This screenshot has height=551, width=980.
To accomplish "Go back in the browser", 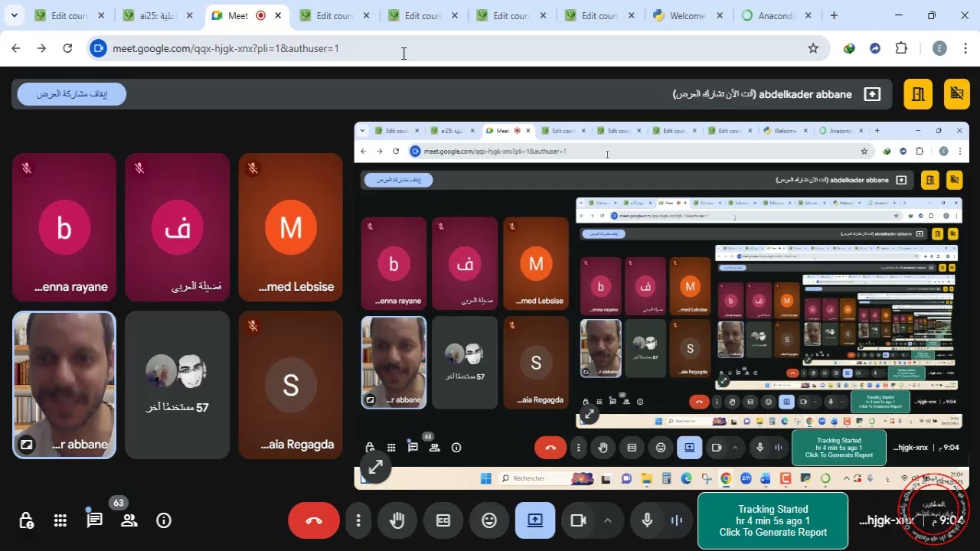I will coord(16,48).
